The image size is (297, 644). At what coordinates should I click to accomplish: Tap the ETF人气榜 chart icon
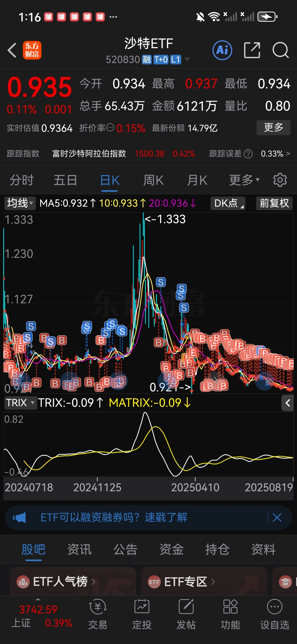[23, 582]
